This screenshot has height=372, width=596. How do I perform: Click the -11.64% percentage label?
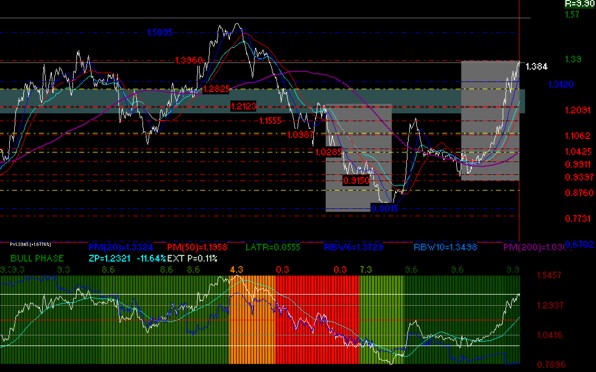coord(151,259)
